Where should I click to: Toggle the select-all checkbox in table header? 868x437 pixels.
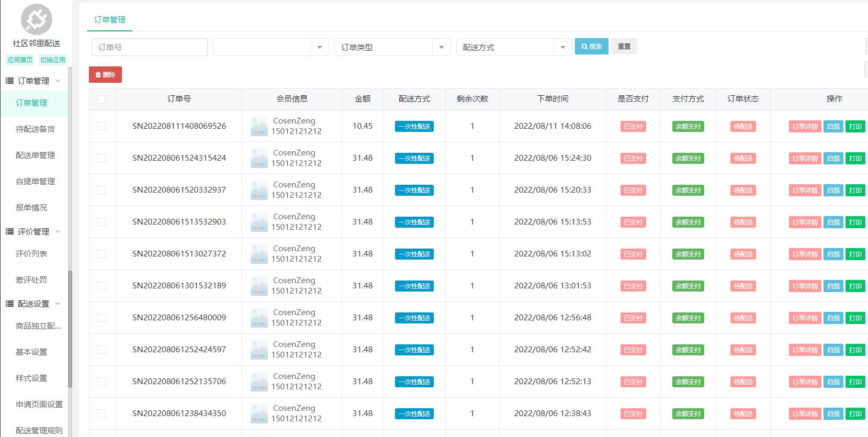click(x=102, y=99)
